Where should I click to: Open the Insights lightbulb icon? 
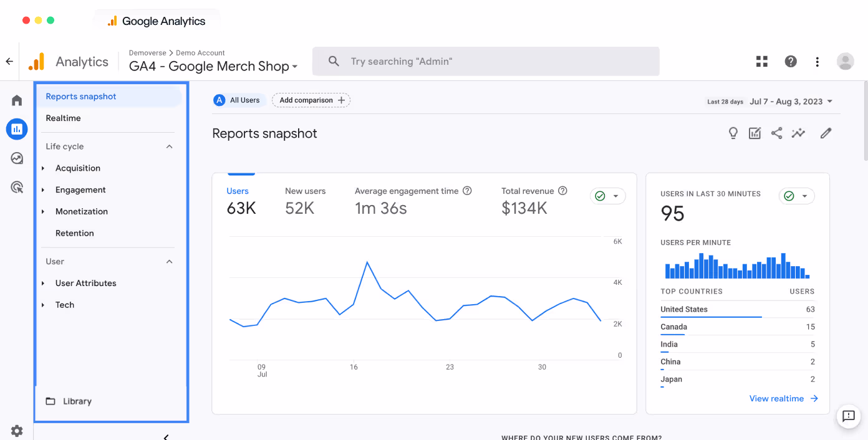click(x=733, y=133)
